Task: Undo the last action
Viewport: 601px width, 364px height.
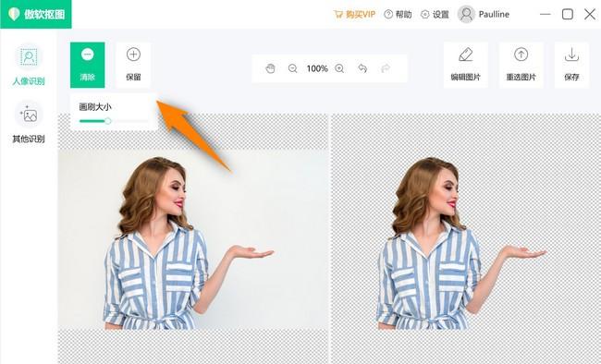Action: [x=362, y=68]
